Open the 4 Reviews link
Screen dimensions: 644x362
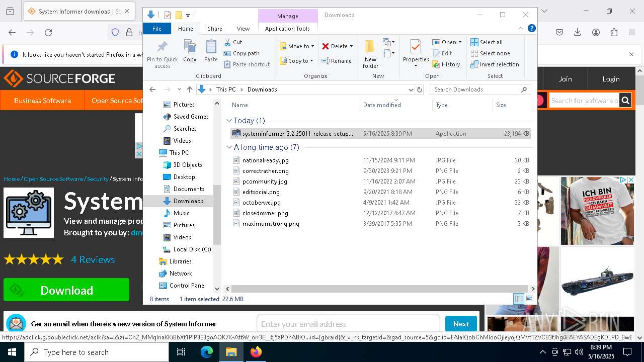pyautogui.click(x=93, y=259)
